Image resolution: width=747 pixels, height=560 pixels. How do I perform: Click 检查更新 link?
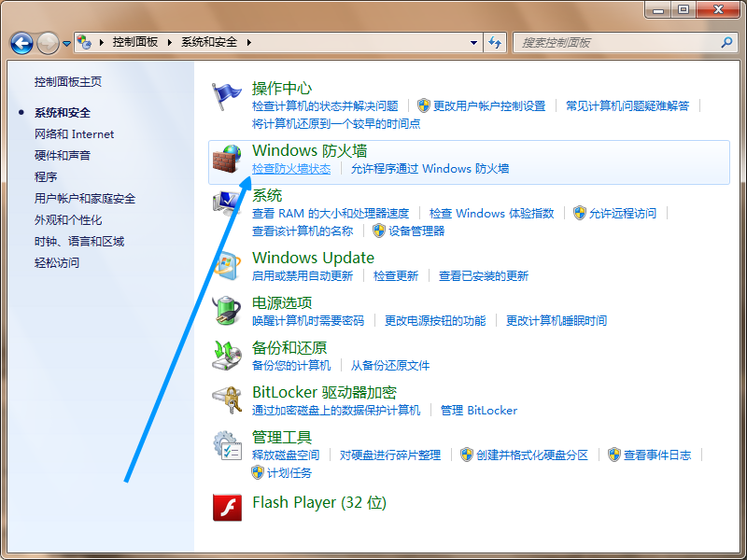point(396,275)
